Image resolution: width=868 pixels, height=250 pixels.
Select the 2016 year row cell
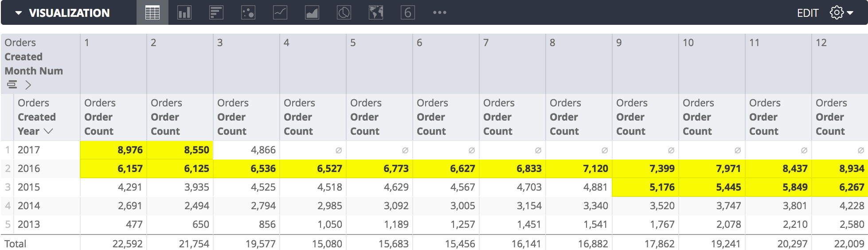click(29, 168)
